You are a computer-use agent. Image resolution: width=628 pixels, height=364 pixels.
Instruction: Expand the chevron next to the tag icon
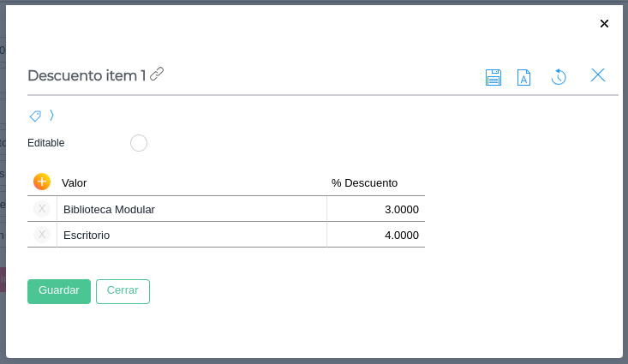[51, 116]
